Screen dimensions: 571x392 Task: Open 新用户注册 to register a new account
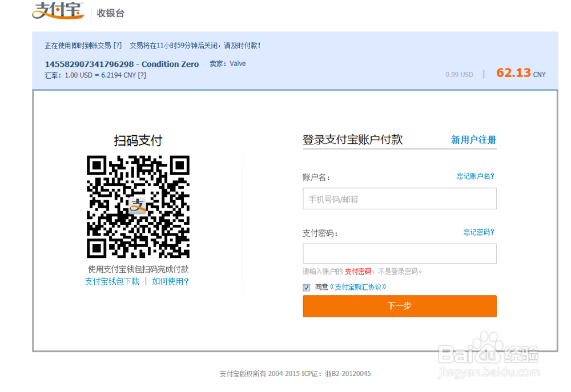coord(474,139)
